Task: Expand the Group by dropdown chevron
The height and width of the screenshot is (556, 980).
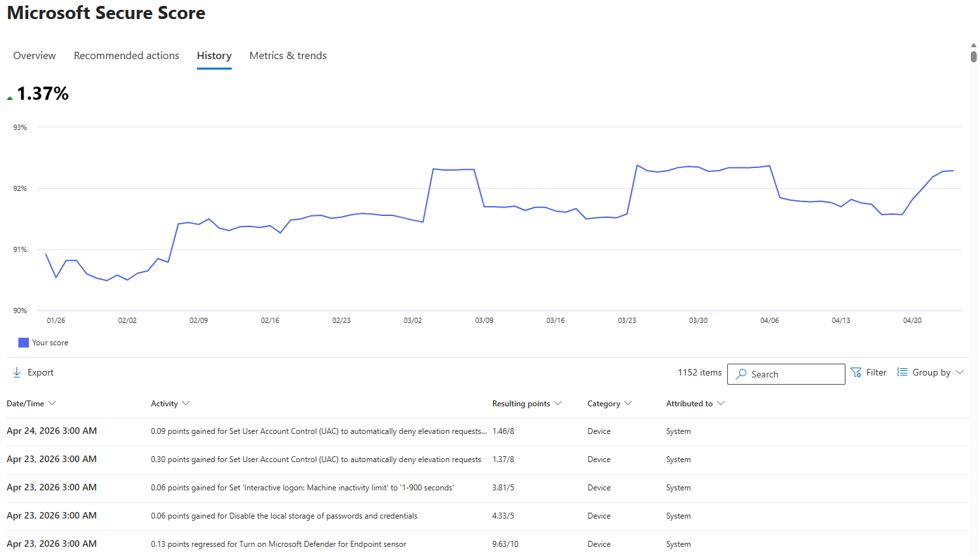Action: (960, 372)
